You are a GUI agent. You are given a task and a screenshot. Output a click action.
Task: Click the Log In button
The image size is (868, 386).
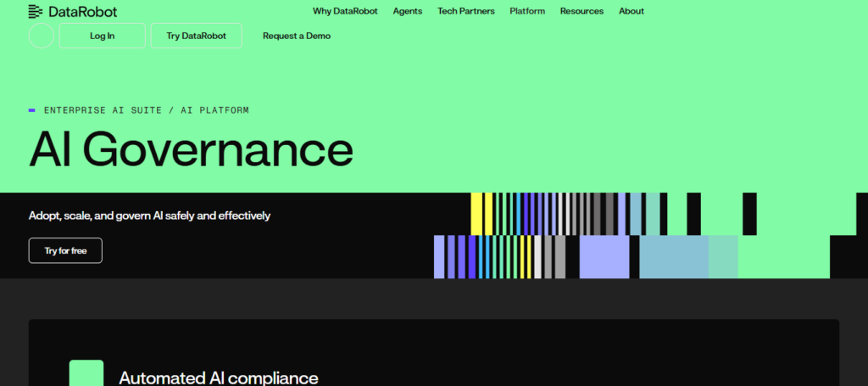tap(103, 36)
